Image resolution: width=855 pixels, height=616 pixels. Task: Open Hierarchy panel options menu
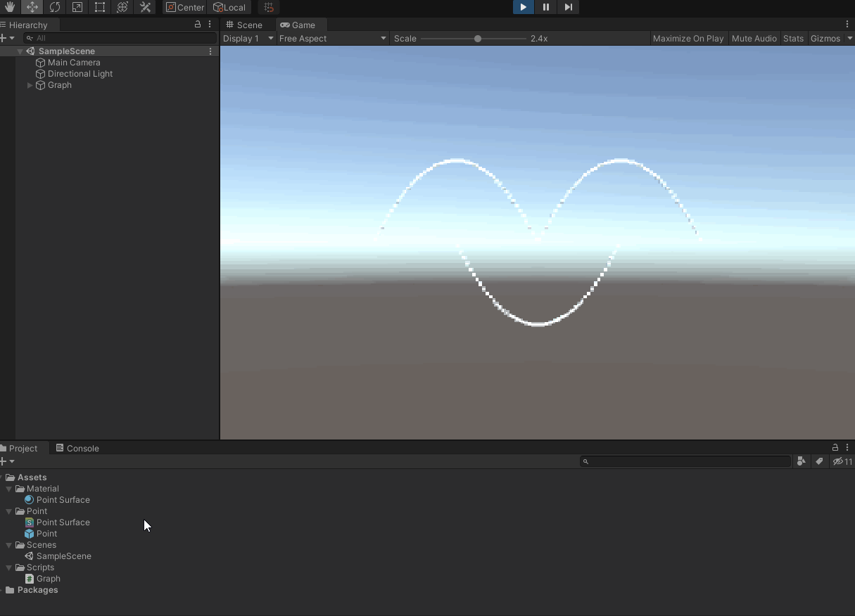[x=210, y=24]
